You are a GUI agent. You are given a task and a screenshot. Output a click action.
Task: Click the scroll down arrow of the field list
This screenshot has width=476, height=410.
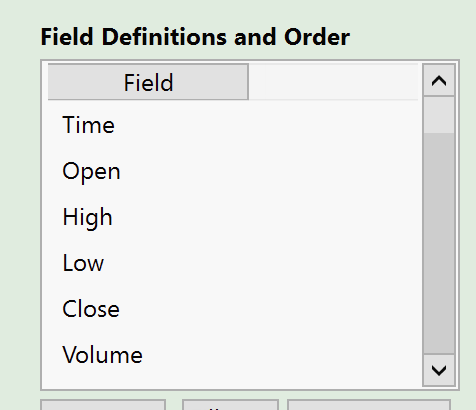pyautogui.click(x=439, y=370)
